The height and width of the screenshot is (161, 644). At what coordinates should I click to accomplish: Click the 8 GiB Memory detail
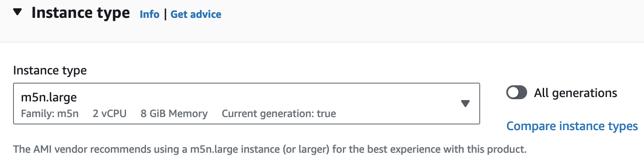tap(174, 114)
